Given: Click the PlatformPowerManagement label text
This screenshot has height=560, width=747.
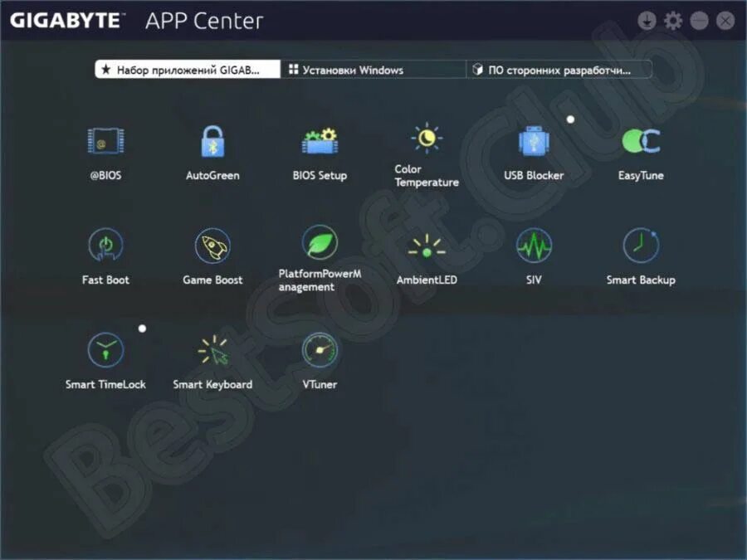Looking at the screenshot, I should (x=320, y=280).
